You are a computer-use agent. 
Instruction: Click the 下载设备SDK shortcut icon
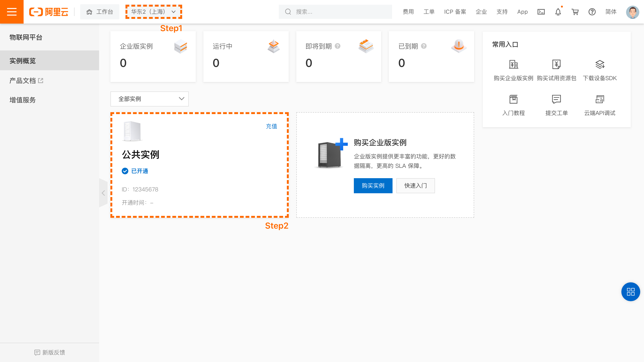[599, 64]
